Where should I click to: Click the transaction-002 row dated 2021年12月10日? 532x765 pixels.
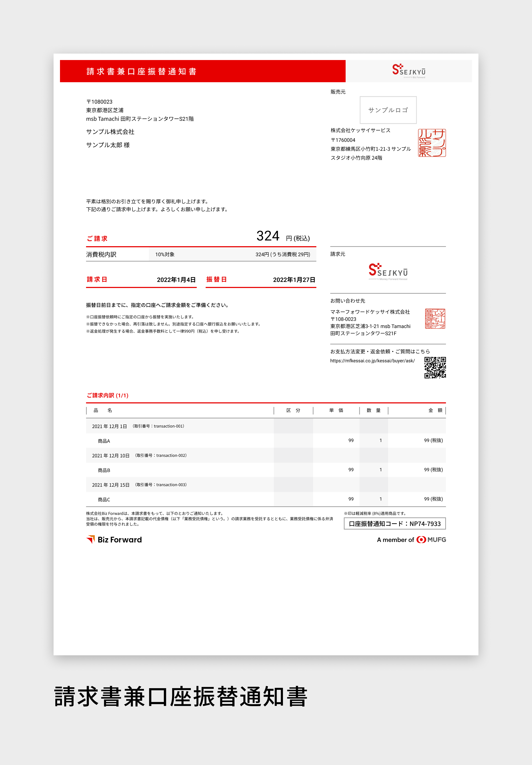pyautogui.click(x=266, y=455)
